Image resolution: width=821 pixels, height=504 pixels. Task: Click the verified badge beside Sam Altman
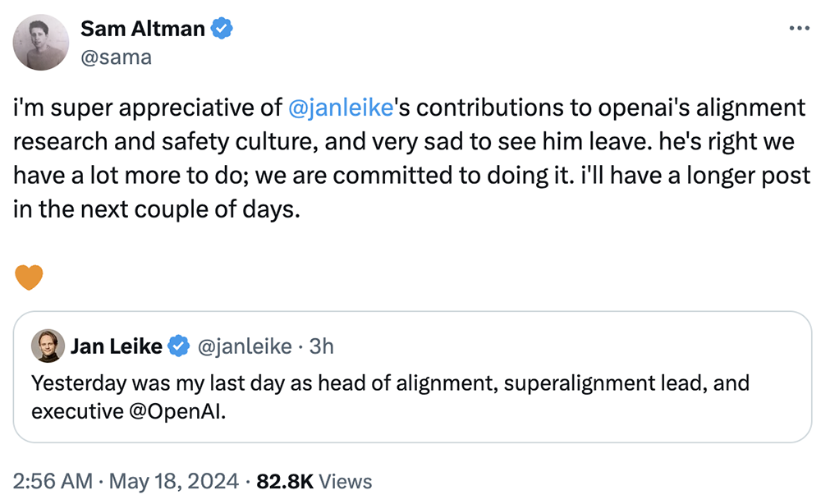[x=222, y=29]
